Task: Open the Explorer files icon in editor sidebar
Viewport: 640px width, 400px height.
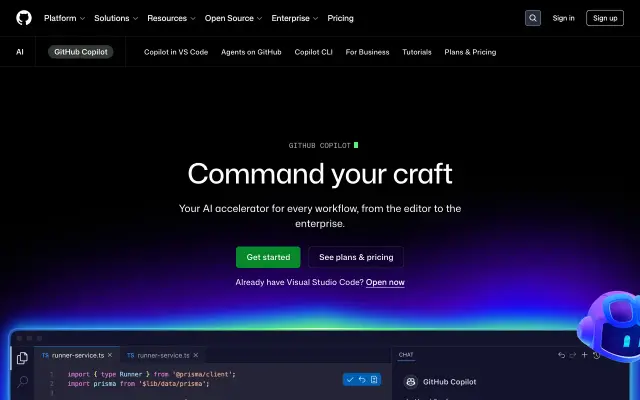Action: click(22, 358)
